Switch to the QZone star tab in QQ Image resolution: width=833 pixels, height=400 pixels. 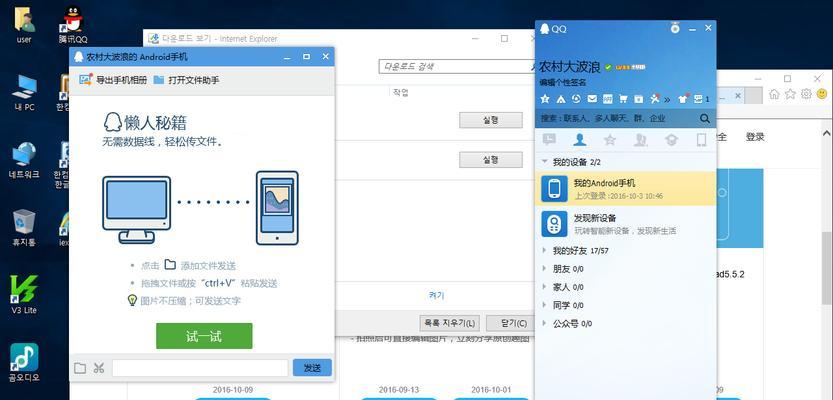(x=610, y=140)
